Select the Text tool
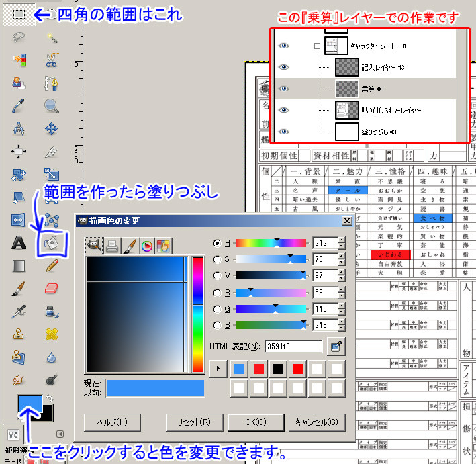 coord(19,243)
